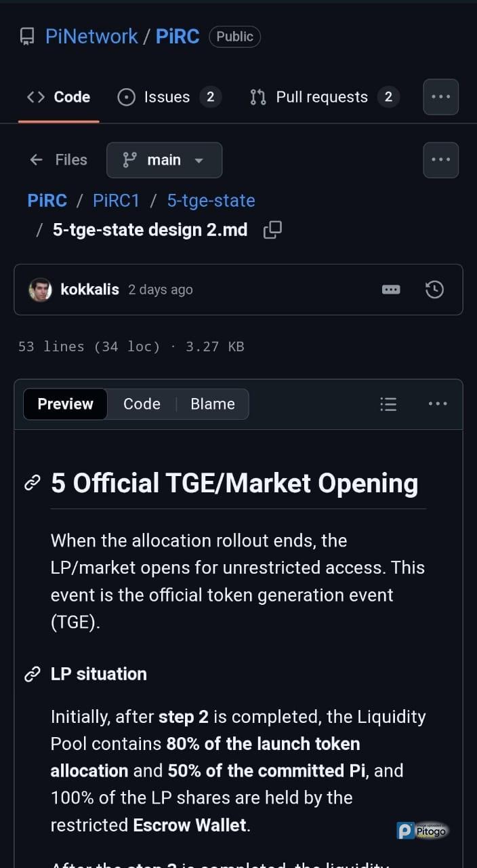Open the file actions three-dot menu beside the branch selector
Viewport: 477px width, 868px height.
440,160
